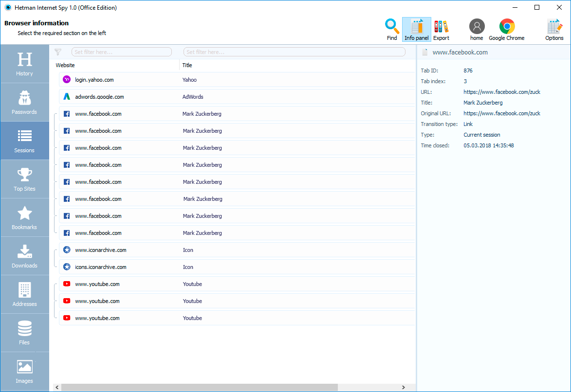Open the Passwords section
Screen dimensions: 571x392
click(24, 102)
